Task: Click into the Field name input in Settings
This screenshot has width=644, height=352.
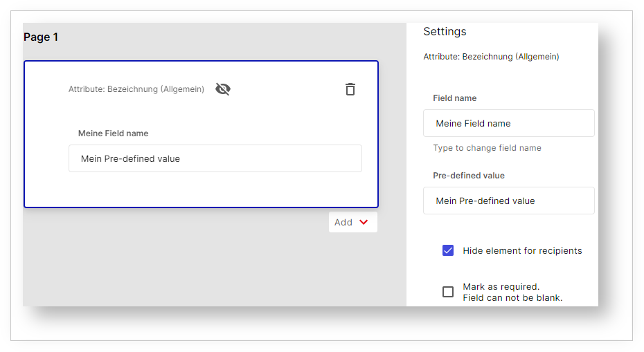Action: (x=508, y=123)
